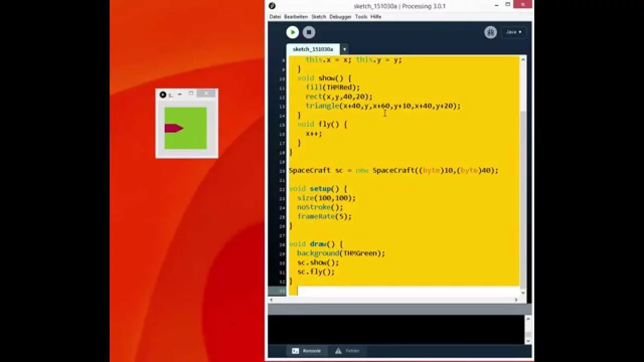The width and height of the screenshot is (644, 362).
Task: Click the horizontal scroll right arrow
Action: click(x=516, y=300)
